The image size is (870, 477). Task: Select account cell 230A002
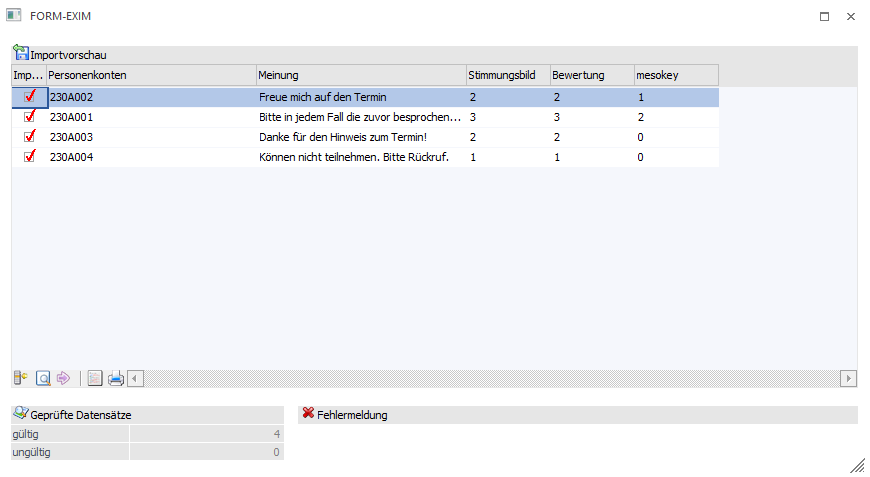click(151, 97)
